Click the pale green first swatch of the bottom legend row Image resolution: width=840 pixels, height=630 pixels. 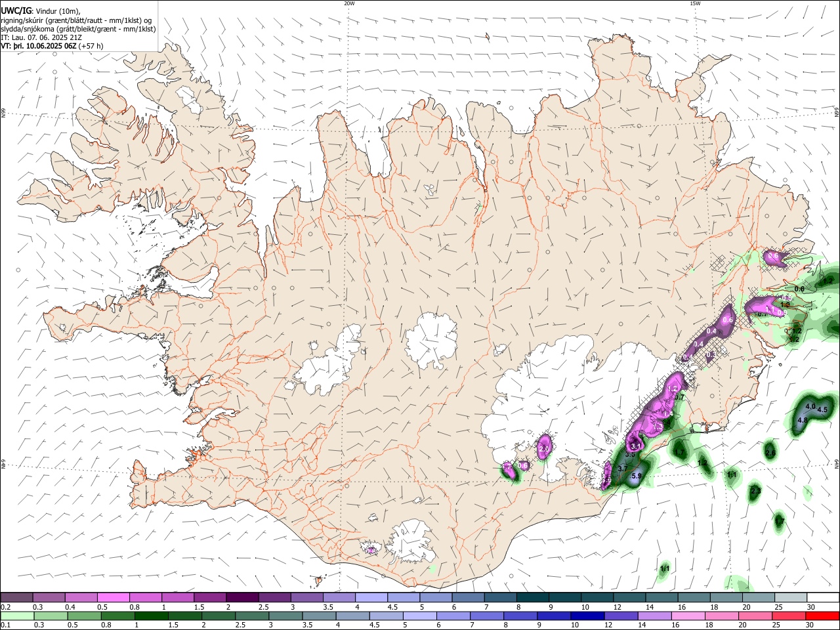coord(16,616)
